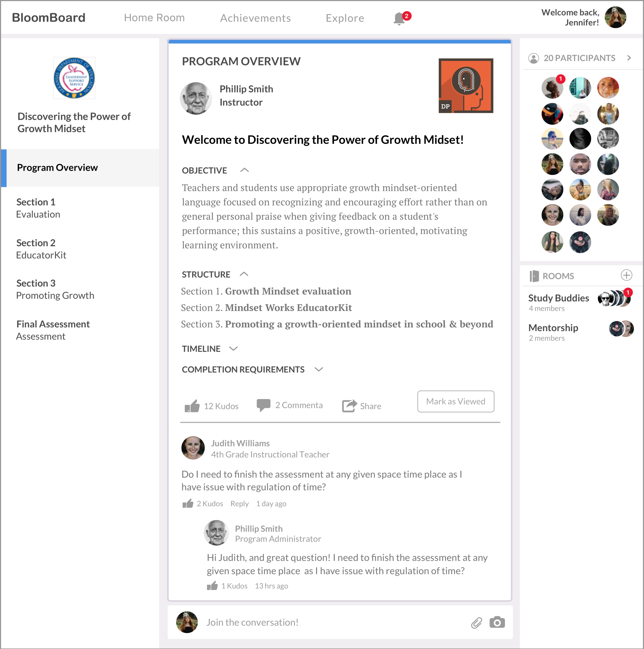Click Phillip Smith's reply avatar
The height and width of the screenshot is (649, 644).
pos(216,533)
